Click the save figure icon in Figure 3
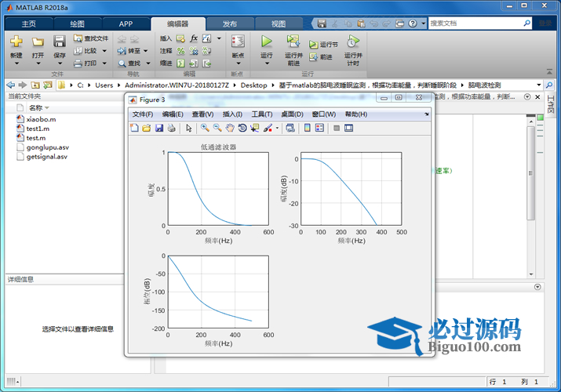This screenshot has width=561, height=392. coord(159,128)
